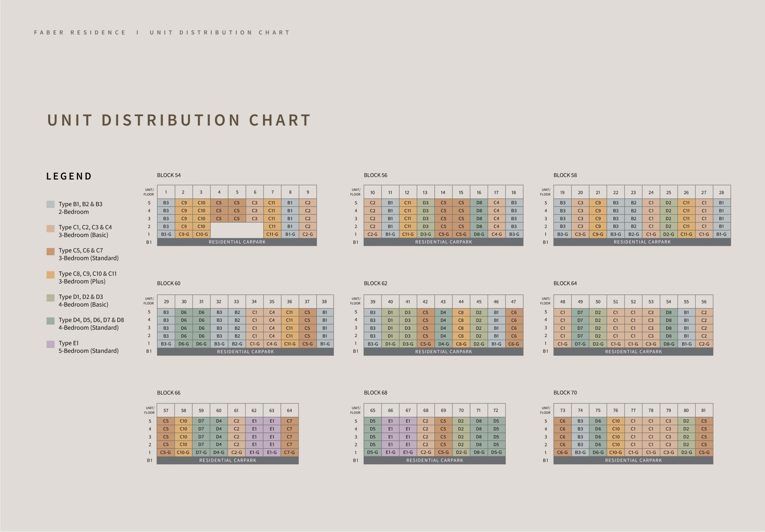The width and height of the screenshot is (765, 532).
Task: Click the LEGEND heading
Action: click(x=69, y=176)
